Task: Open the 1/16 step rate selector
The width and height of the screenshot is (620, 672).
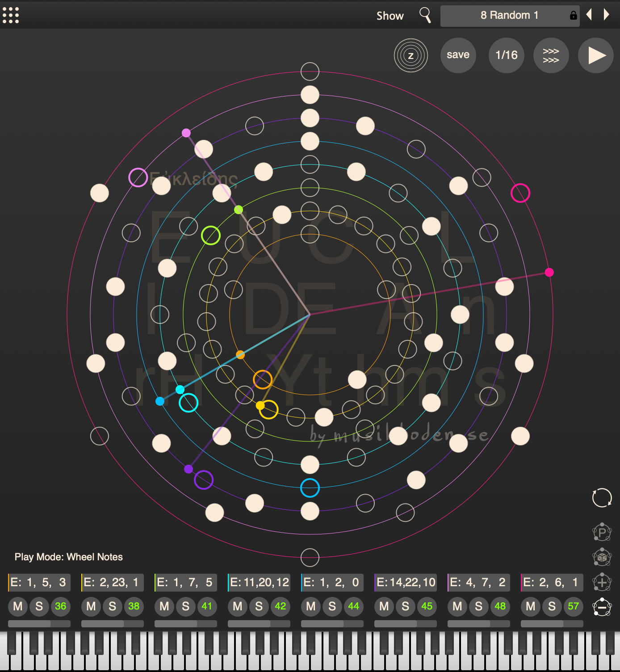Action: tap(506, 55)
